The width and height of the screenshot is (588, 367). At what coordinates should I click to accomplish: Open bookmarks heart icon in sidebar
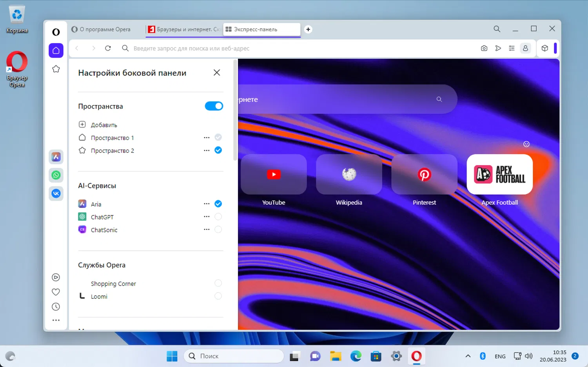click(56, 292)
